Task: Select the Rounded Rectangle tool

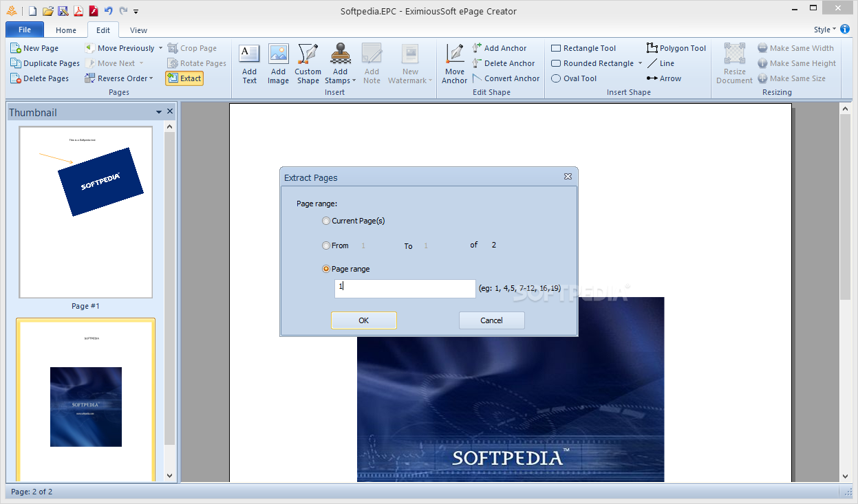Action: 592,63
